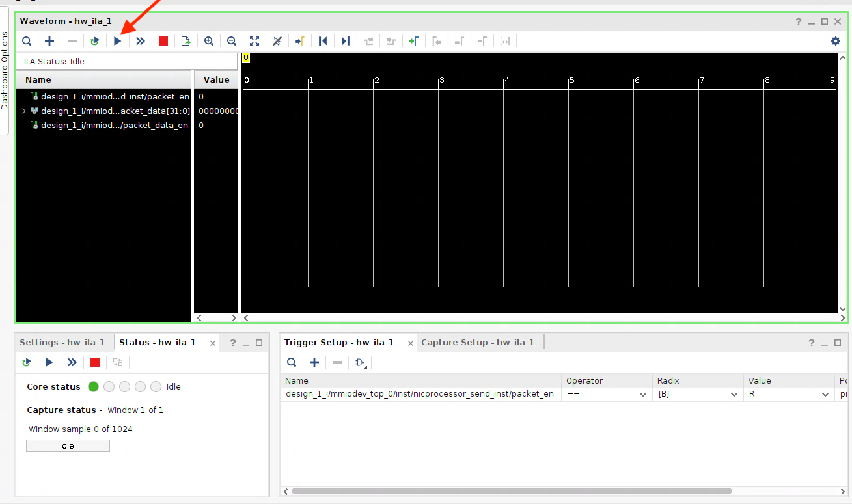Add marker to the waveform
The image size is (852, 504).
413,41
